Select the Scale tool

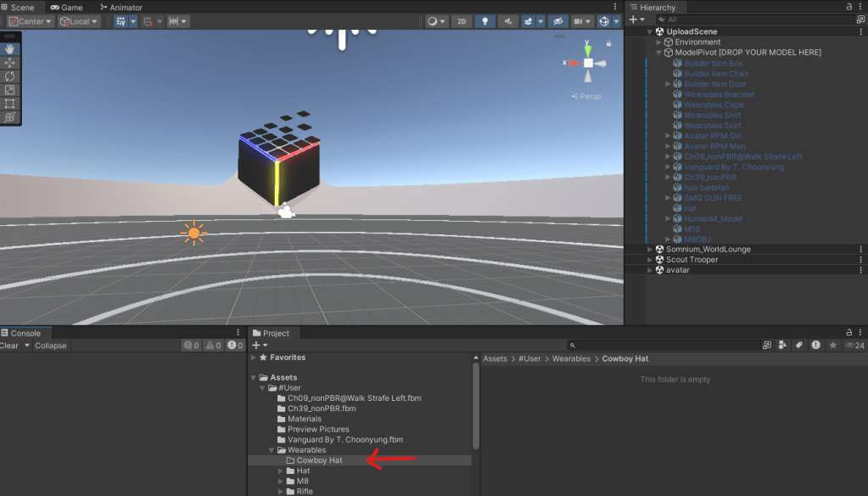10,90
